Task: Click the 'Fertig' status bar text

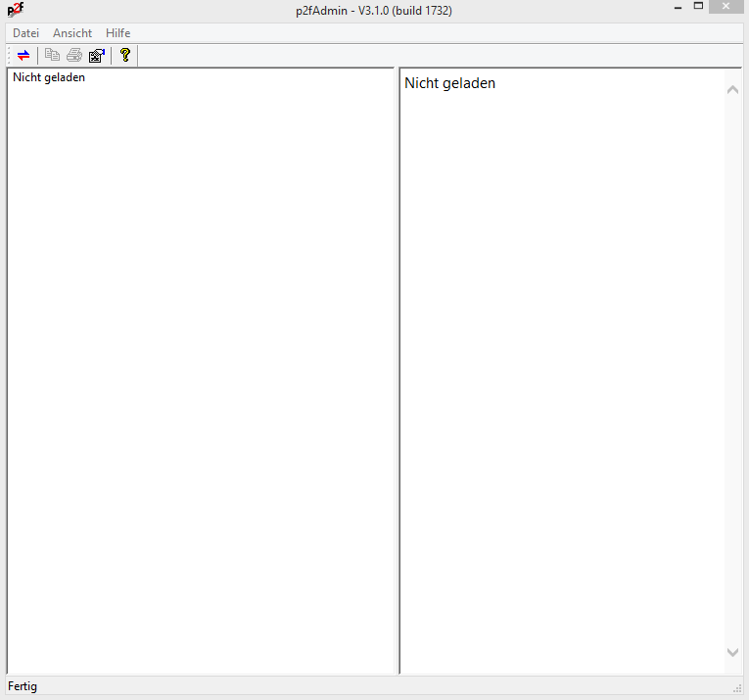Action: pos(23,686)
